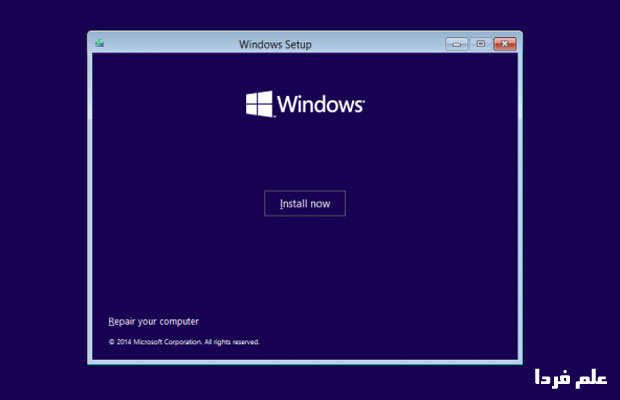Click the Install now button

pos(304,203)
